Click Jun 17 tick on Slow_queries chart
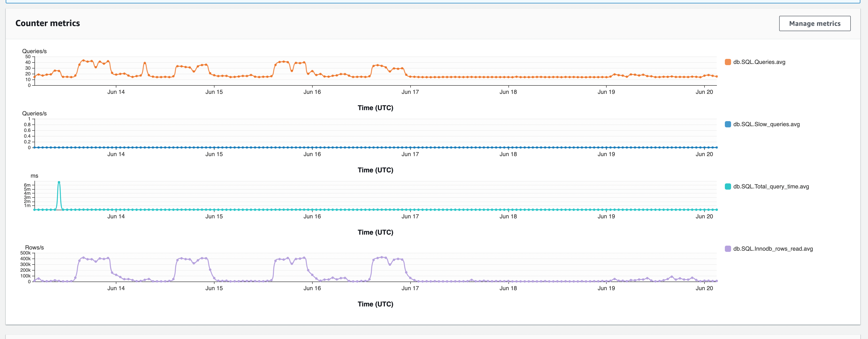This screenshot has height=339, width=868. [x=410, y=154]
